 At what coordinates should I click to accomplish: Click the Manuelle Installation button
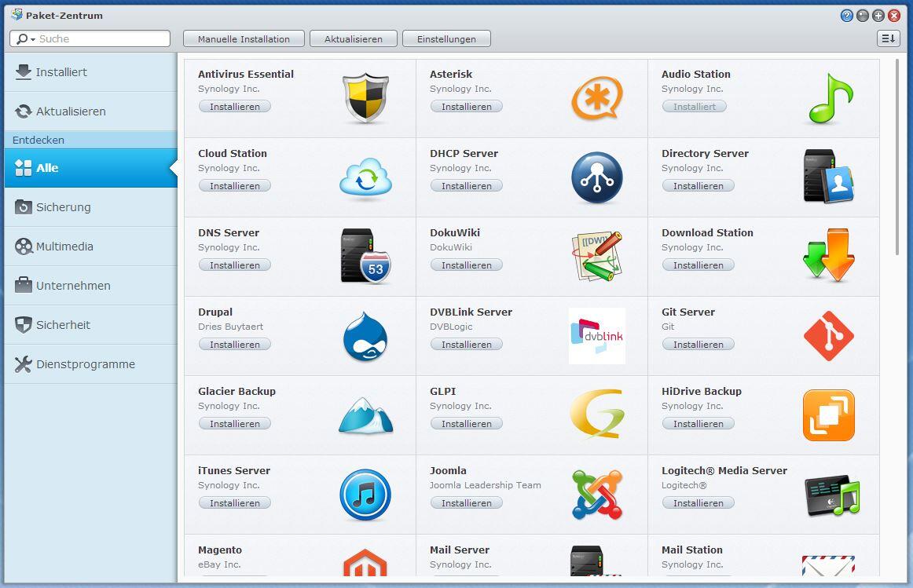coord(244,39)
